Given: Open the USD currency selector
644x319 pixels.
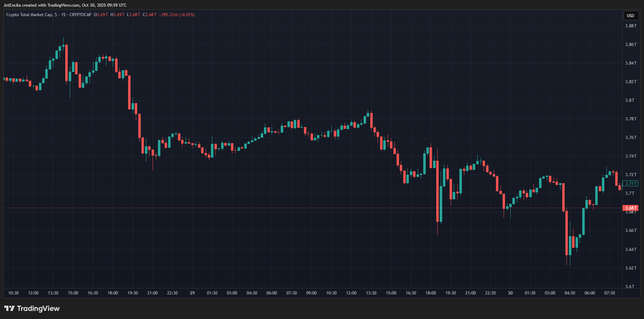Looking at the screenshot, I should pos(631,15).
